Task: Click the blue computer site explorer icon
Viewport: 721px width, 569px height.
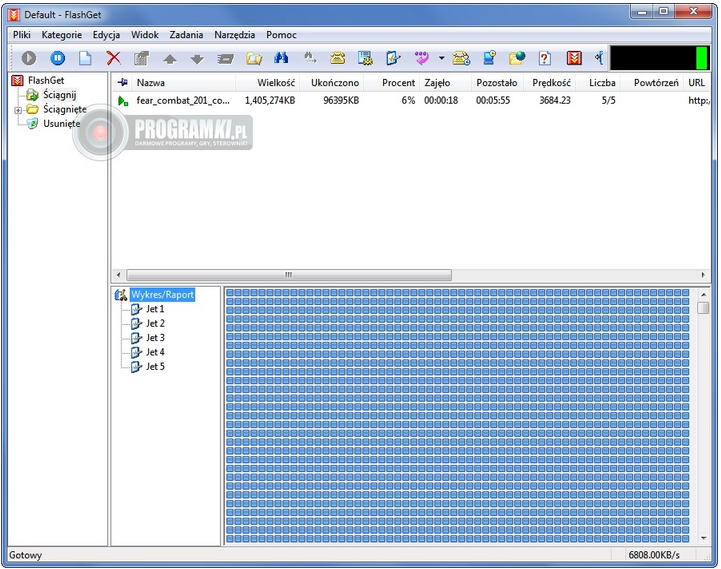Action: click(x=490, y=58)
